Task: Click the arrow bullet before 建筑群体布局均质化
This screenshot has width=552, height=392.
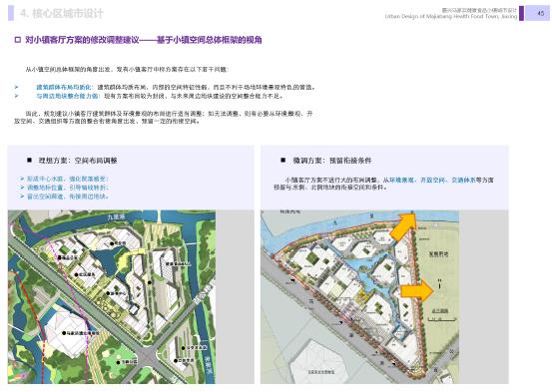Action: [16, 87]
